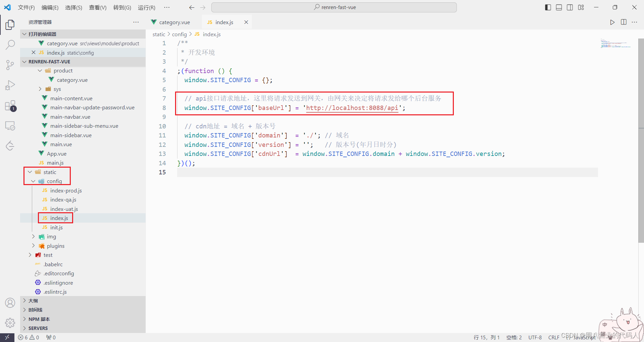
Task: Open the Explorer view in activity bar
Action: click(x=10, y=24)
